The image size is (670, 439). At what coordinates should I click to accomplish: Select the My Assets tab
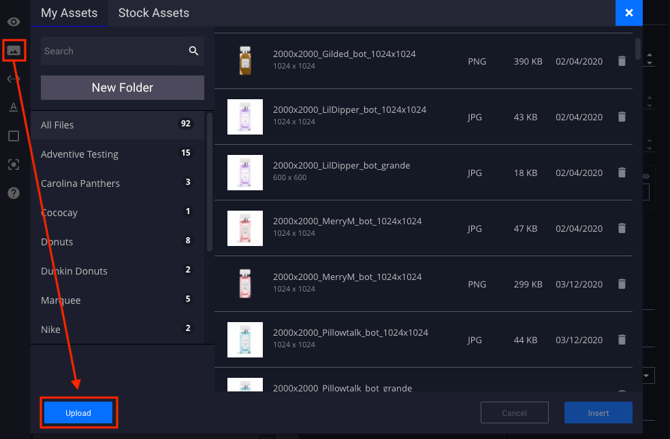69,13
